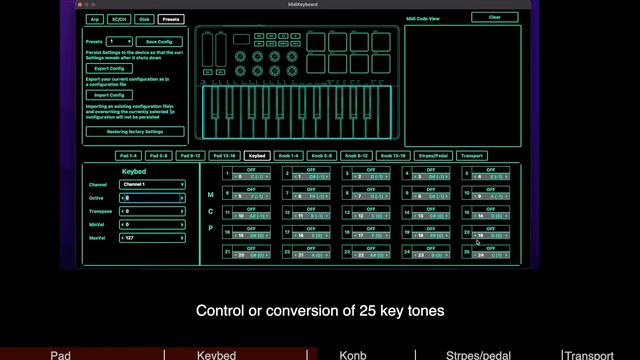Toggle the OFF switch for key 5
The image size is (640, 360).
(x=491, y=170)
